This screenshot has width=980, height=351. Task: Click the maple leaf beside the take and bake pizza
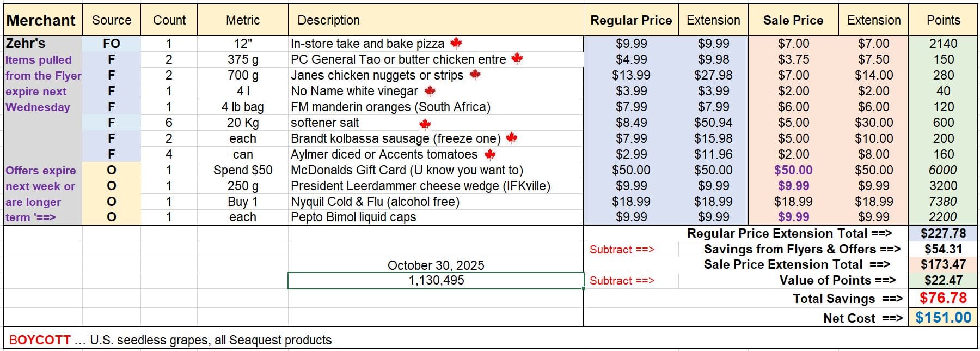[x=456, y=43]
